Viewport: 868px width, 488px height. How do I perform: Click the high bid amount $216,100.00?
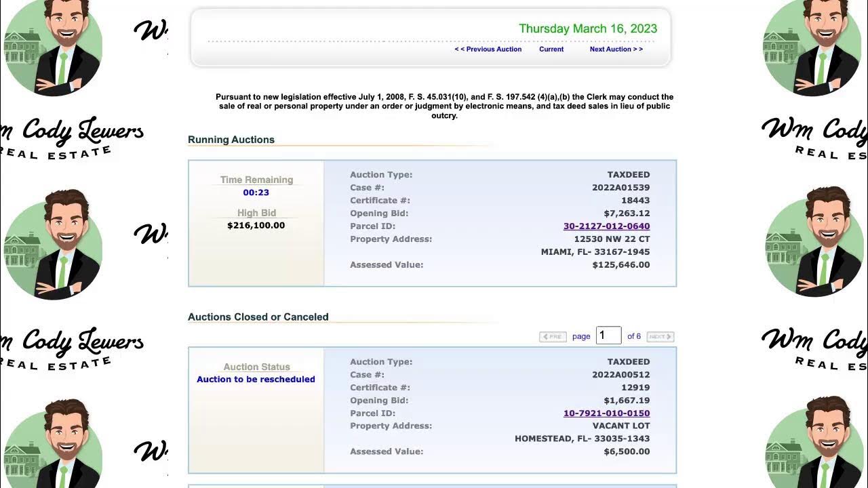click(256, 225)
